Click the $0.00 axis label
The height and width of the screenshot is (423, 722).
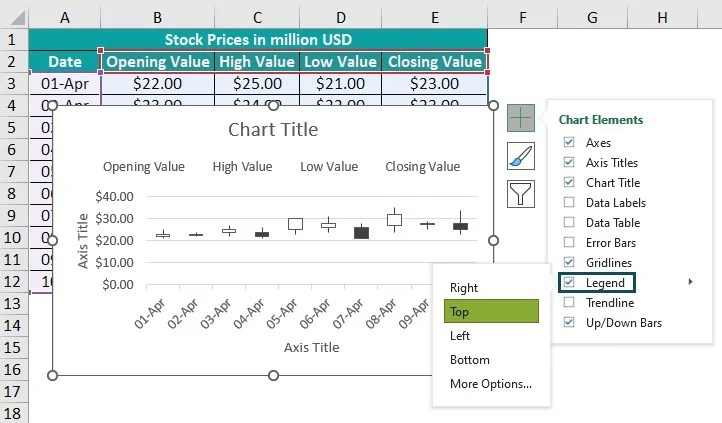point(118,284)
